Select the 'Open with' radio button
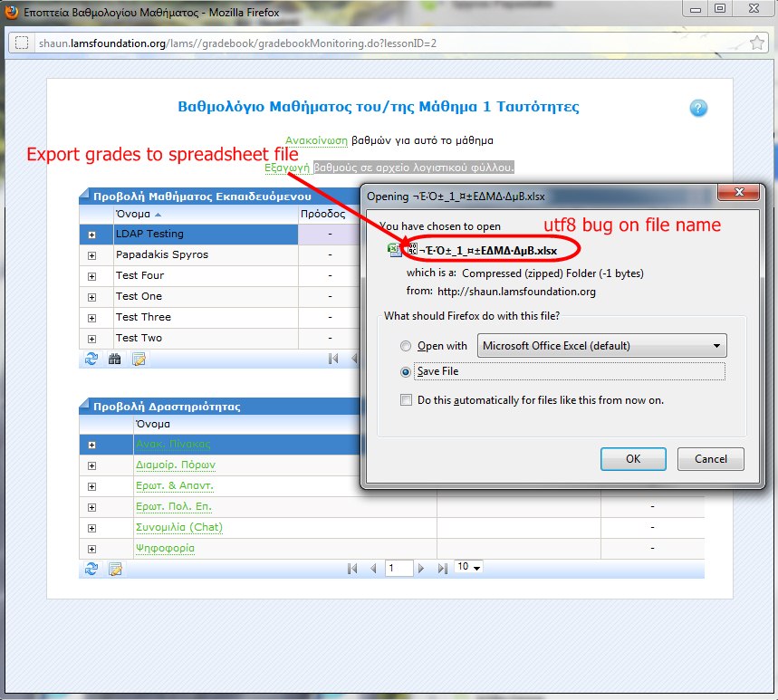The image size is (778, 700). pos(406,346)
